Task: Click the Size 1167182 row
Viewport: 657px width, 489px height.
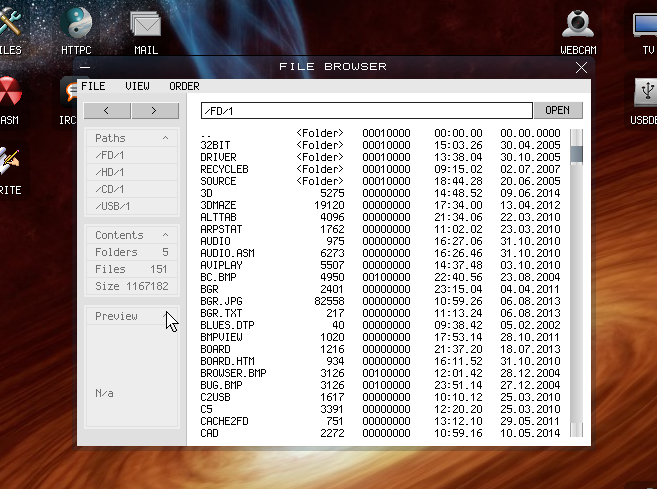Action: click(132, 286)
